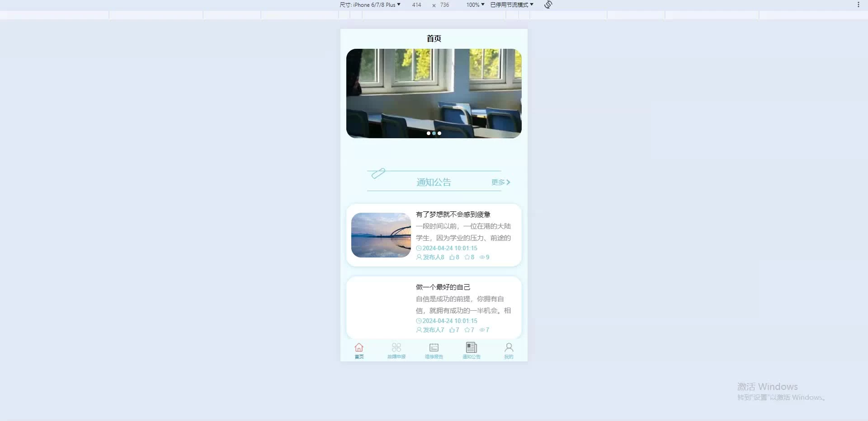The width and height of the screenshot is (868, 421).
Task: Switch to the third carousel slide dot
Action: [439, 133]
